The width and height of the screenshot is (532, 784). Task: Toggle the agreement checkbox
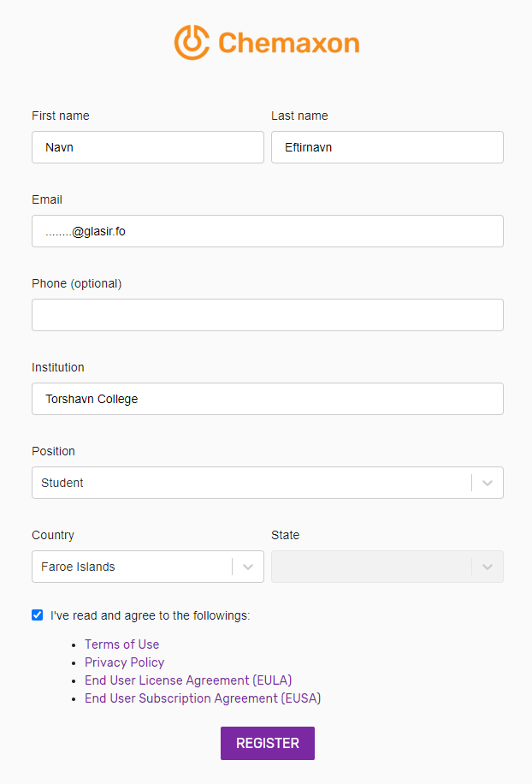(x=37, y=615)
